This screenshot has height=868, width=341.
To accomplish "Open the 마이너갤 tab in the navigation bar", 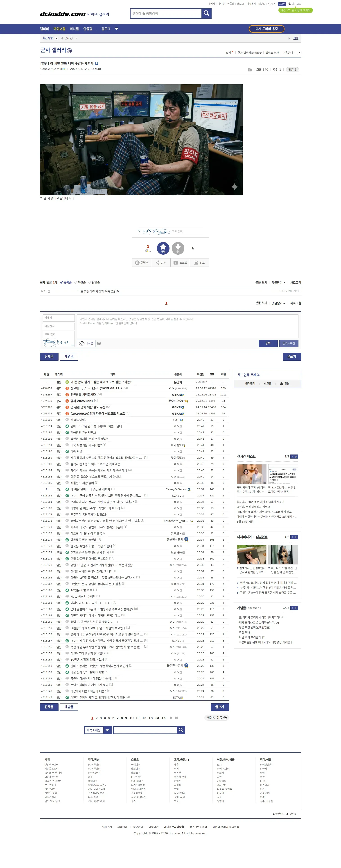I will pyautogui.click(x=59, y=29).
